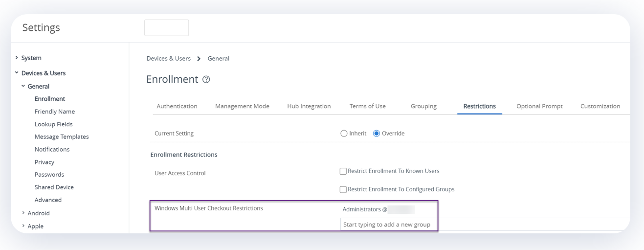This screenshot has height=250, width=644.
Task: Go to the Hub Integration tab
Action: (309, 106)
